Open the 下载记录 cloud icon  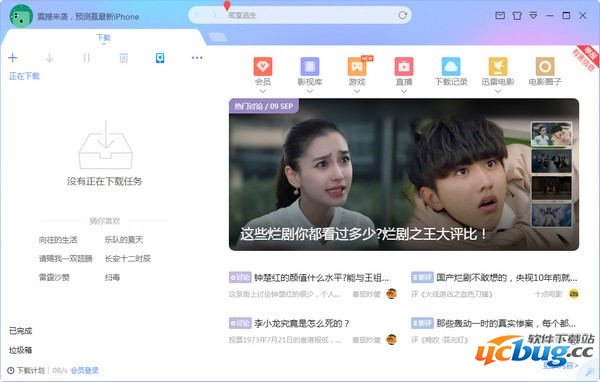pyautogui.click(x=451, y=67)
